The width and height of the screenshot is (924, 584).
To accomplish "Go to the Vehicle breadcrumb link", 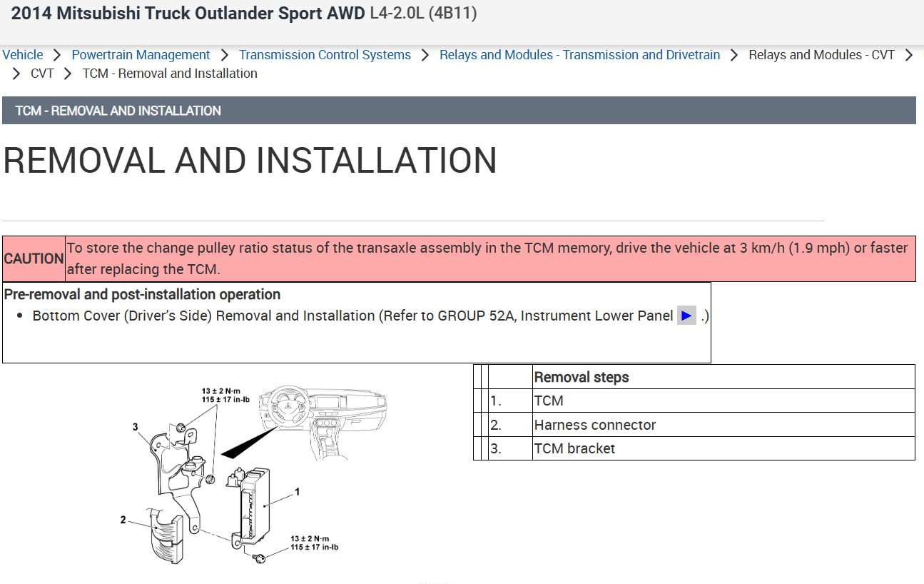I will 23,55.
